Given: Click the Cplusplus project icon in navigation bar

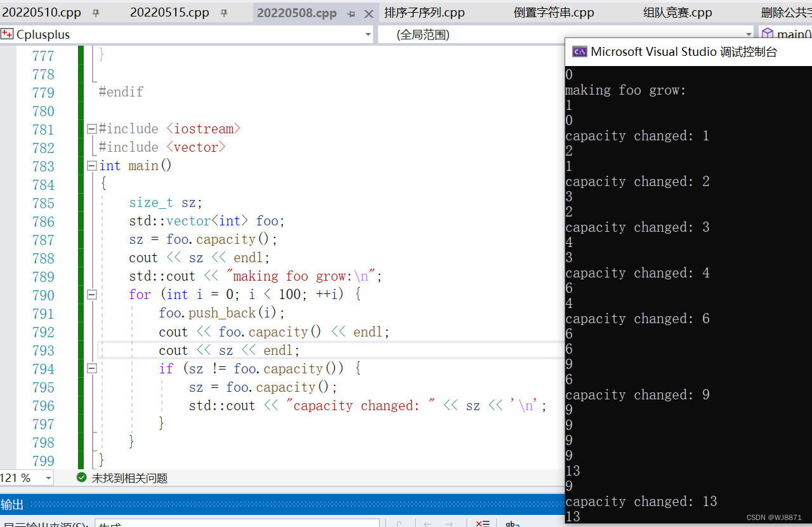Looking at the screenshot, I should pyautogui.click(x=6, y=34).
